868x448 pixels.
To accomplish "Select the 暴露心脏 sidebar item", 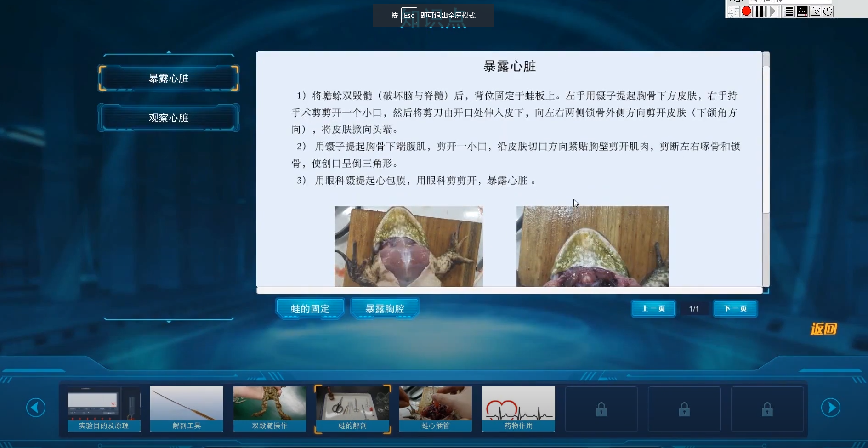I will click(x=169, y=79).
